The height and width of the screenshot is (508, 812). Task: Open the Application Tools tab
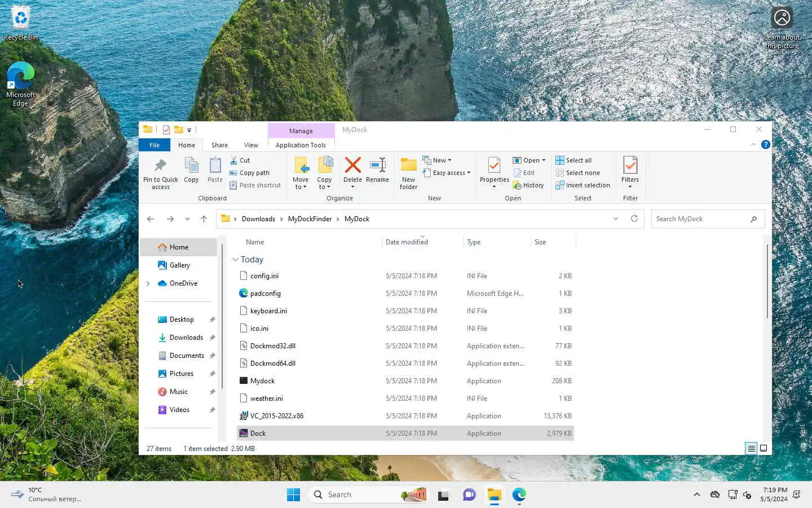301,145
